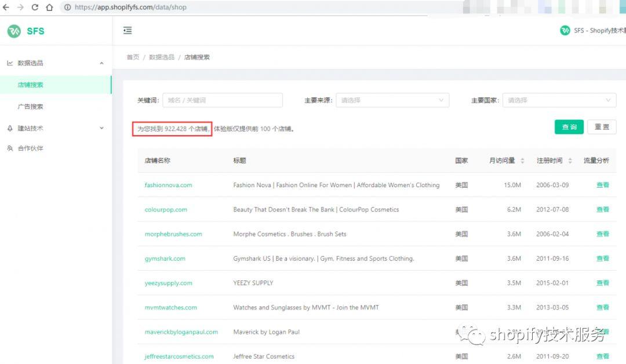Open colourpop.com store link
The image size is (626, 364).
(166, 210)
